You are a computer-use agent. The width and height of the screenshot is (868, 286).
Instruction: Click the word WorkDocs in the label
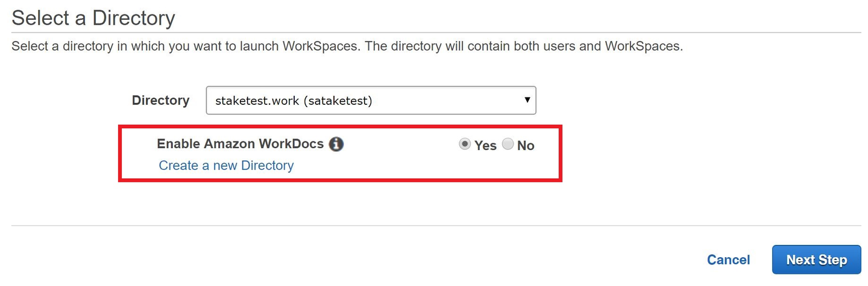coord(291,145)
